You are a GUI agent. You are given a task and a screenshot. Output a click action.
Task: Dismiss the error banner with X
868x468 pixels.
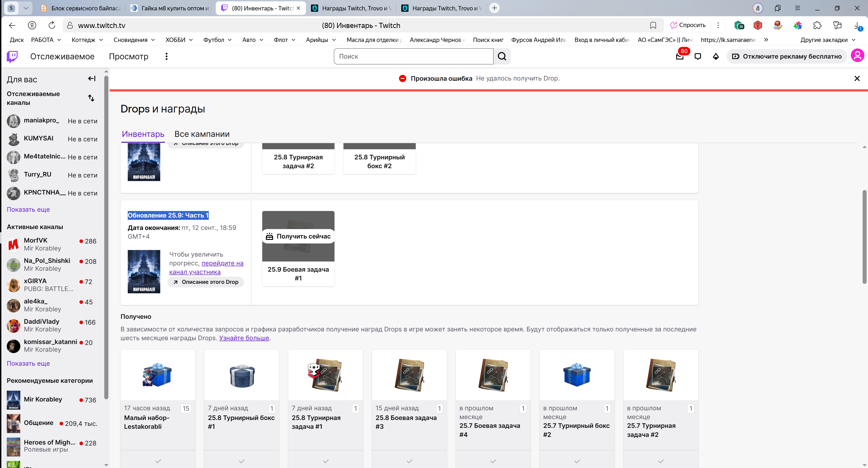(x=857, y=78)
